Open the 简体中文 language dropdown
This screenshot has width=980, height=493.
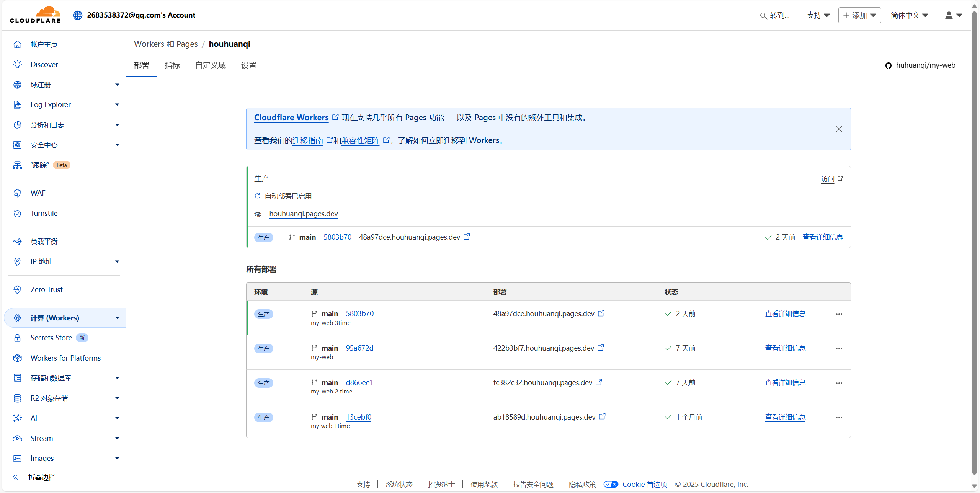click(x=909, y=15)
